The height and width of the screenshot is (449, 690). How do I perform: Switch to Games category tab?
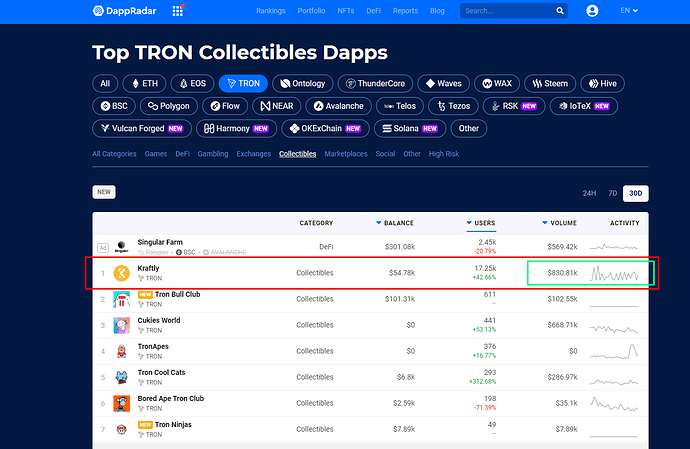click(x=156, y=154)
